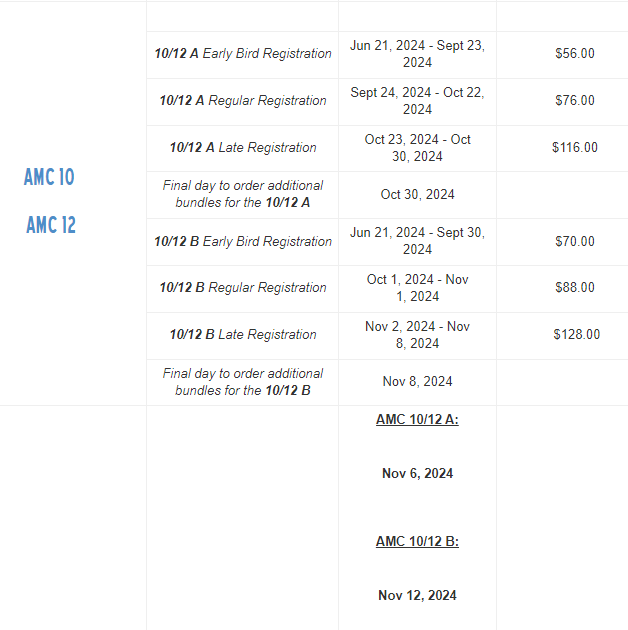Image resolution: width=628 pixels, height=630 pixels.
Task: Click the bold Nov 12, 2024 date
Action: coord(417,595)
